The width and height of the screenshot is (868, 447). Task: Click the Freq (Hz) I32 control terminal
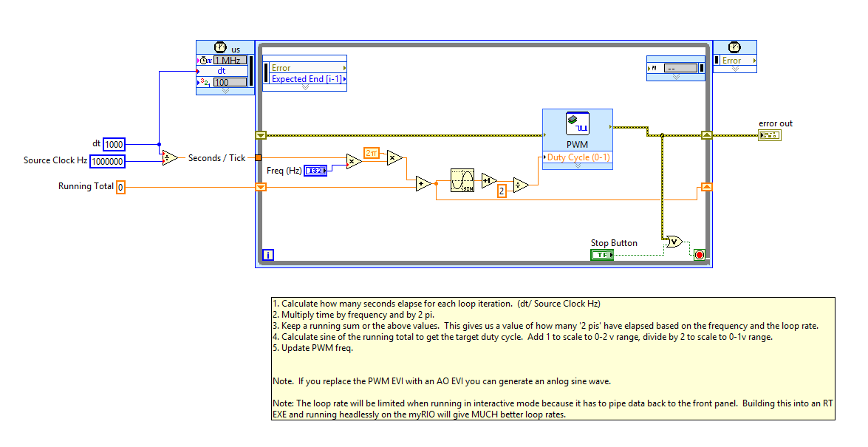(x=316, y=171)
